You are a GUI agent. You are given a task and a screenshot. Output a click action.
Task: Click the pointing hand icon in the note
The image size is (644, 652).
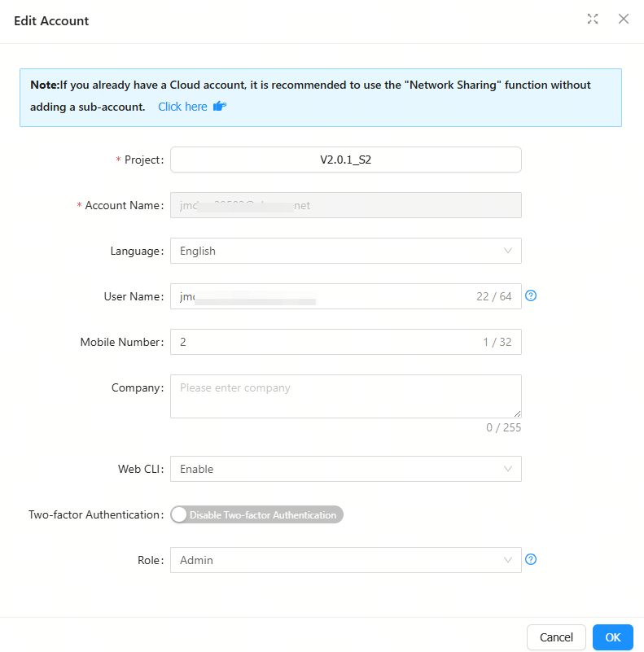219,107
